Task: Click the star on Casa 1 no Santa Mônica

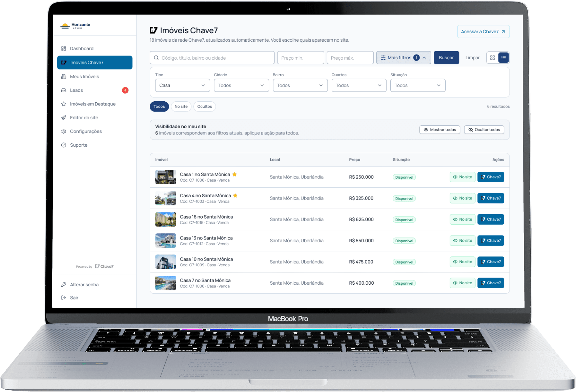Action: (234, 174)
